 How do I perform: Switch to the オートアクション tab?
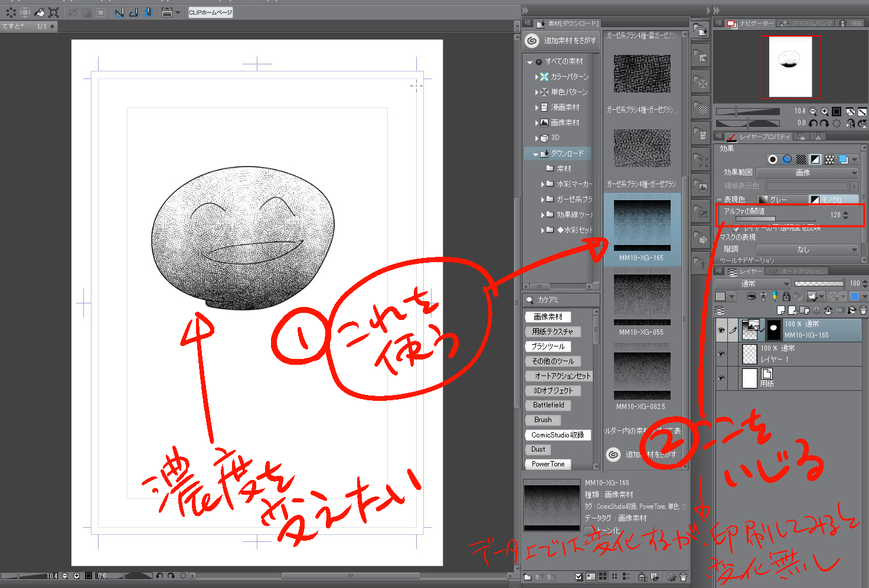(x=798, y=271)
